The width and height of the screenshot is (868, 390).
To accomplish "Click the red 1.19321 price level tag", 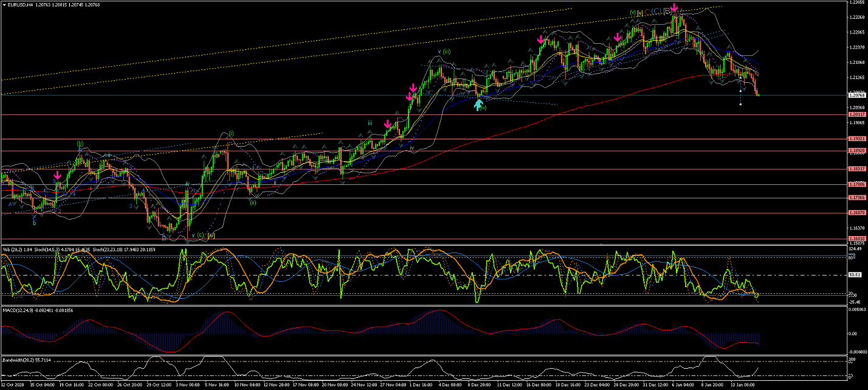I will [857, 139].
